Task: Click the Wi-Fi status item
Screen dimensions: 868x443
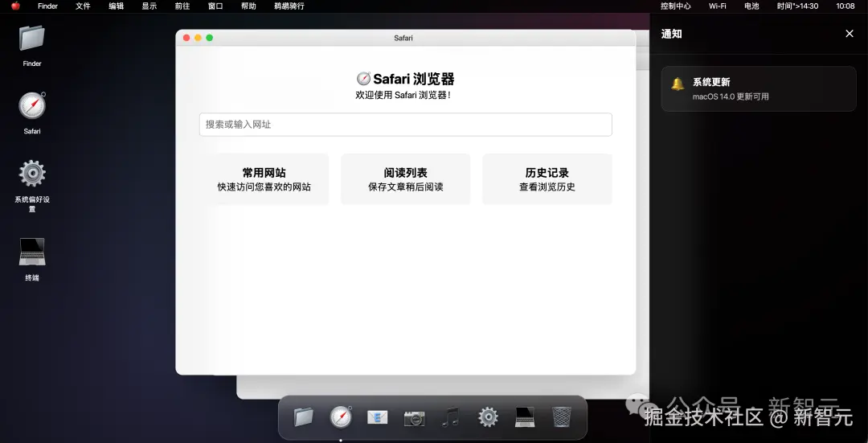Action: (718, 6)
